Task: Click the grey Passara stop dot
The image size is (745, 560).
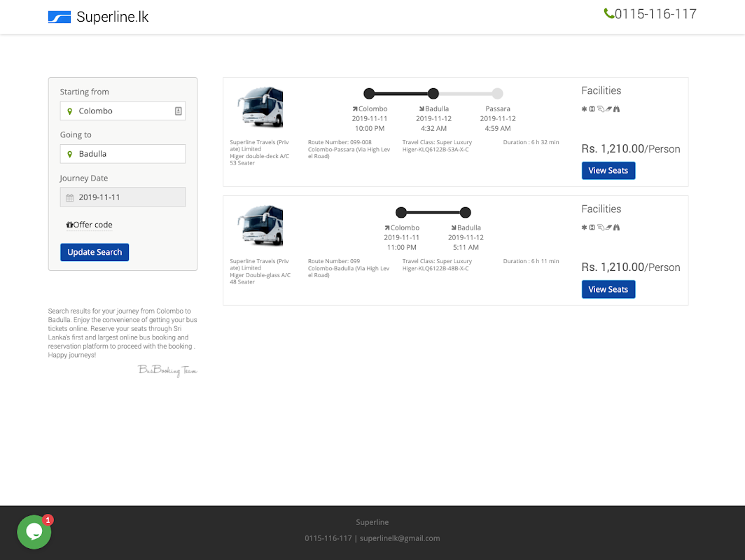Action: coord(497,94)
